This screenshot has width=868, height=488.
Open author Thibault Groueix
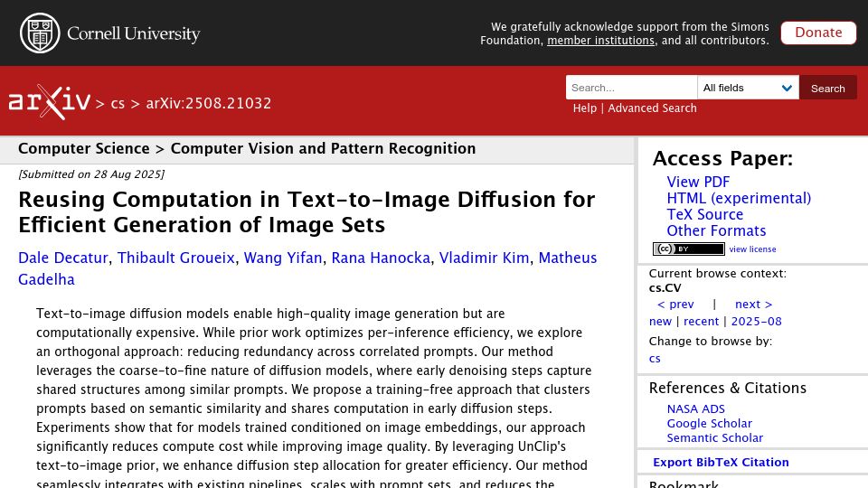[x=176, y=258]
